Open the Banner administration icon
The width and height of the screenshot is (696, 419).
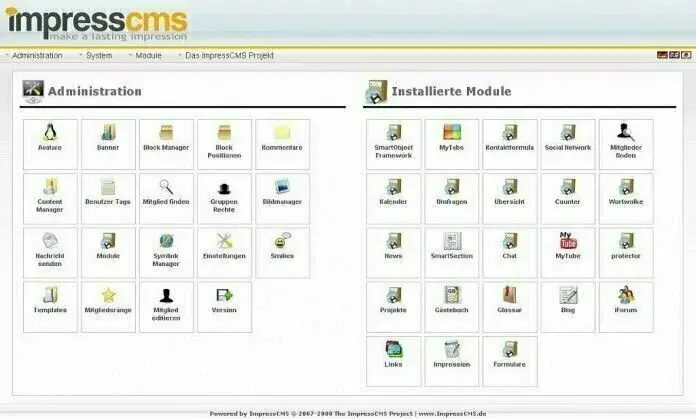pyautogui.click(x=108, y=144)
